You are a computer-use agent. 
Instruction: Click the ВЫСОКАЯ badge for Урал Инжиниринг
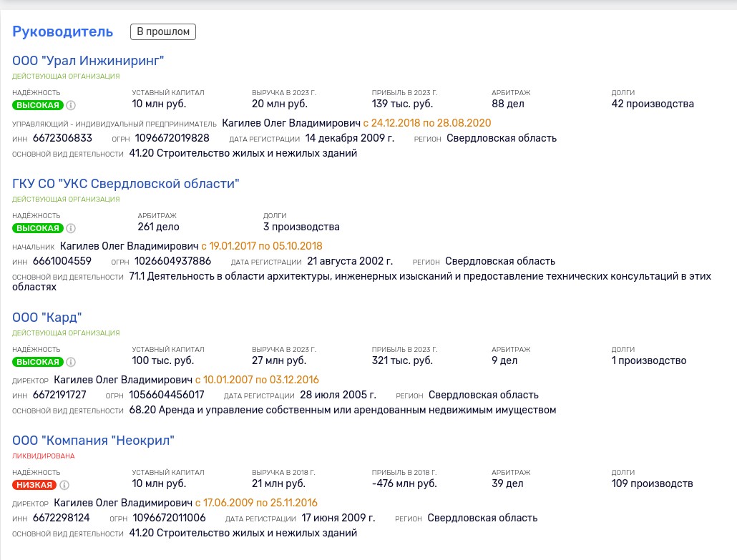pos(38,105)
